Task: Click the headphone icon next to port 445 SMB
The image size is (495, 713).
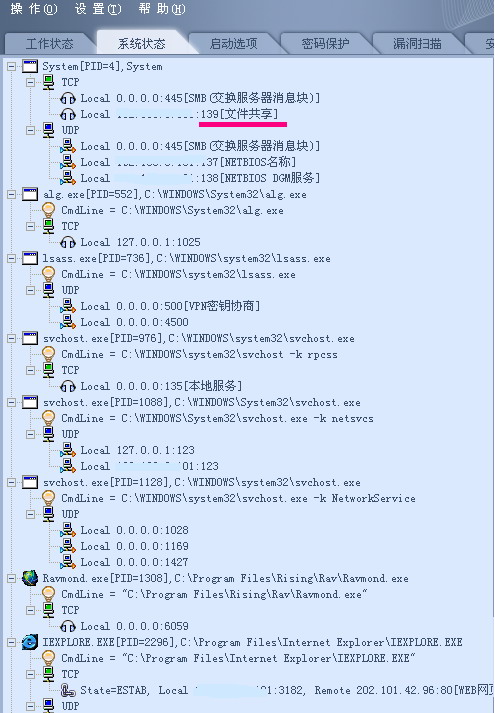Action: [x=68, y=98]
